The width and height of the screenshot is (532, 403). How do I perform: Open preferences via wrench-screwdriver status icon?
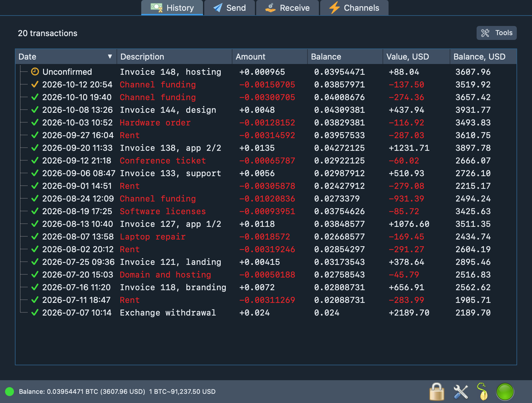461,392
